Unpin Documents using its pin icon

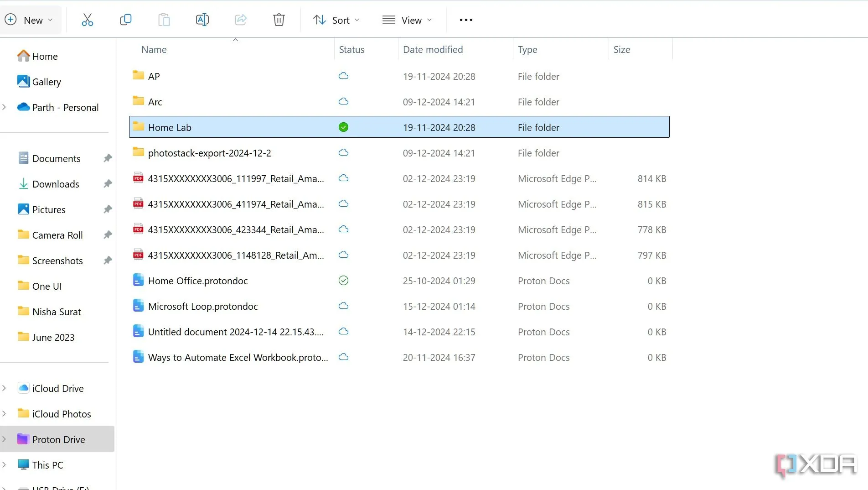108,158
